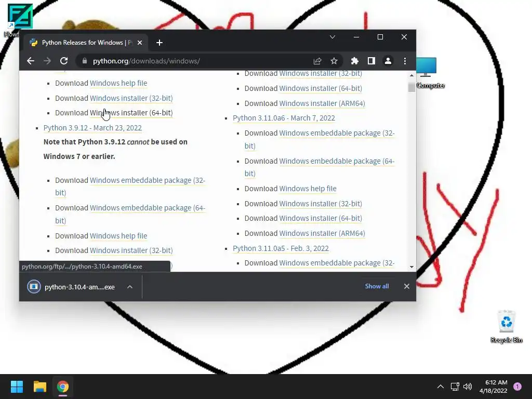Click Windows installer (ARM64) above Python 3.11.0a6

(322, 103)
